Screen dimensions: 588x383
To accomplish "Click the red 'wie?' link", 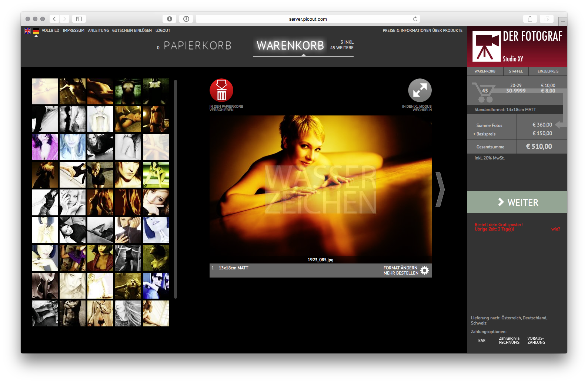I will point(555,229).
